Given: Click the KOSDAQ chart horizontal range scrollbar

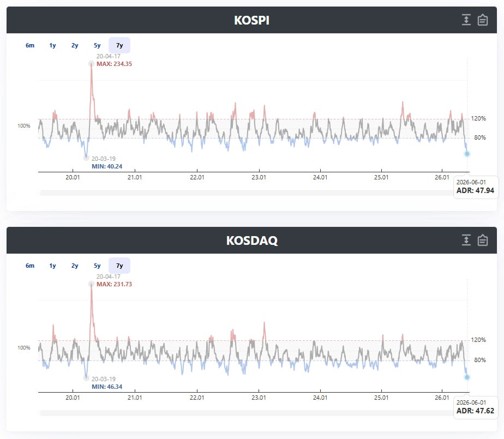Looking at the screenshot, I should 246,413.
